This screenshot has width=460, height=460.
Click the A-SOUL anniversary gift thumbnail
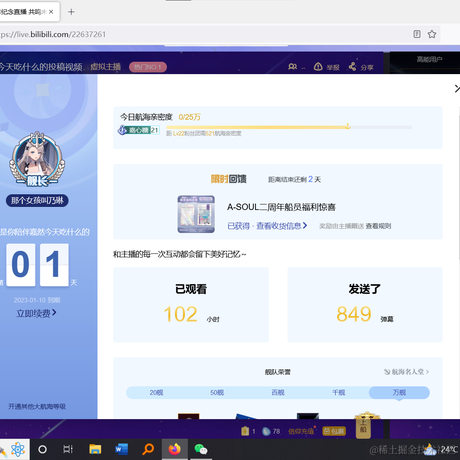(196, 214)
